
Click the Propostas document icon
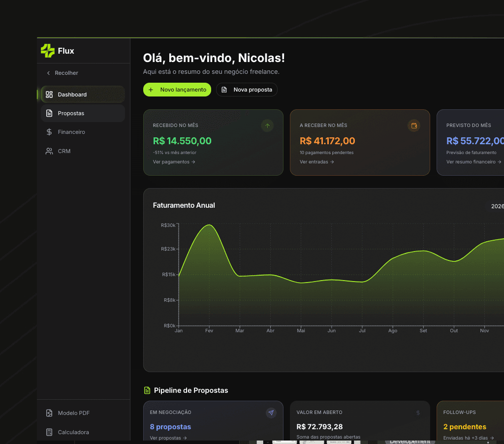49,113
